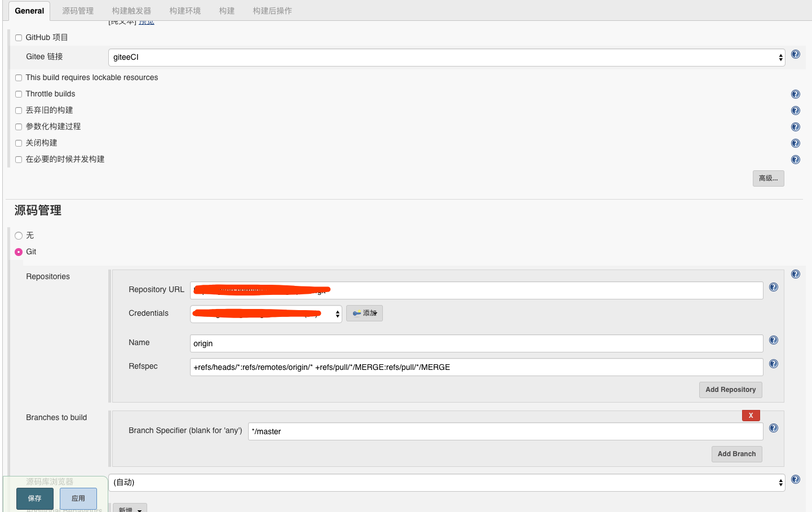Image resolution: width=812 pixels, height=512 pixels.
Task: Open help icon next to Repository URL
Action: [x=773, y=288]
